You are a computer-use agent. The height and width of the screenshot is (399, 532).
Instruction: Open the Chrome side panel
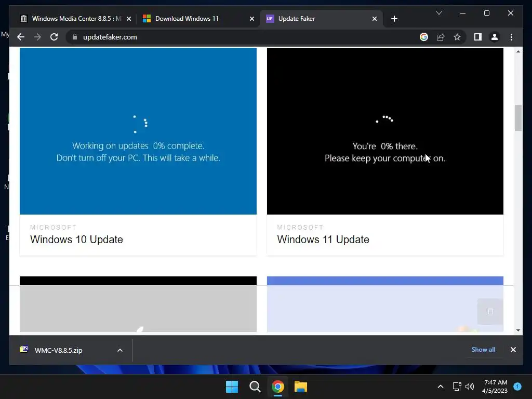coord(478,37)
